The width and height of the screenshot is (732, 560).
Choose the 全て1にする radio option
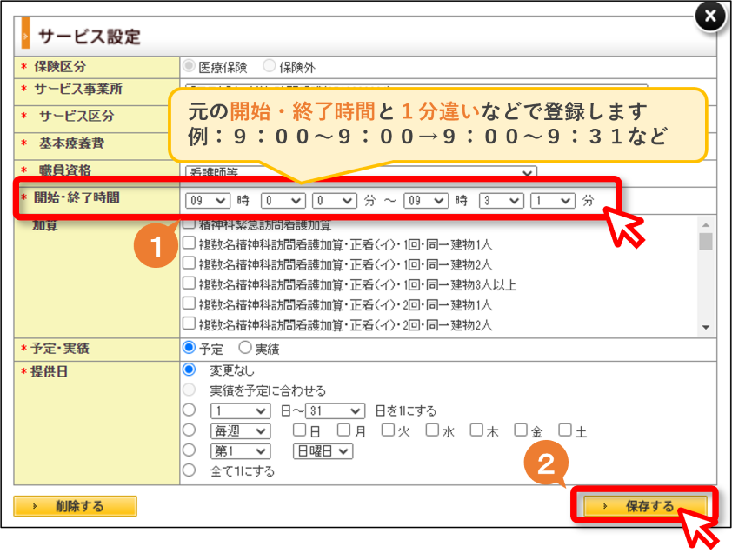pos(189,470)
